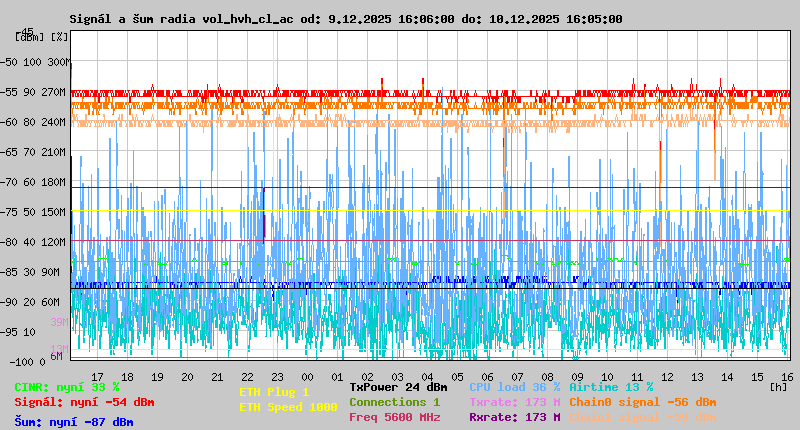Click the Airtime 13 % legend label
The image size is (800, 430).
[x=611, y=387]
